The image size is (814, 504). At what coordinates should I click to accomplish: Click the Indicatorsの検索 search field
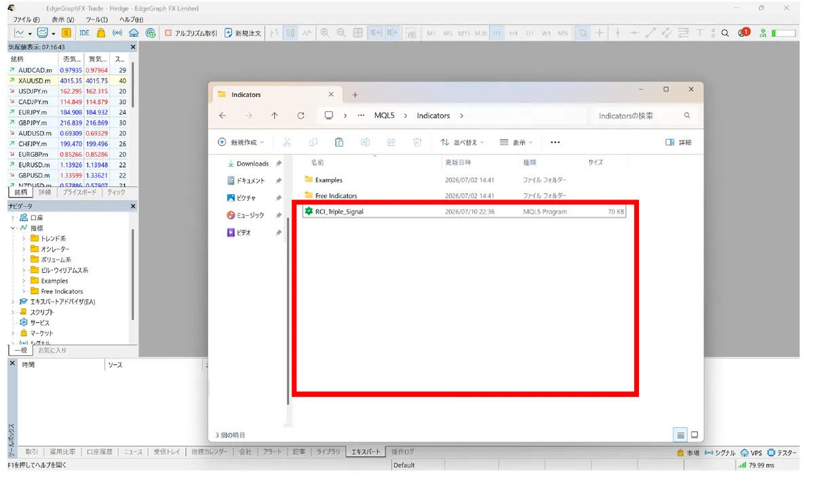point(644,116)
